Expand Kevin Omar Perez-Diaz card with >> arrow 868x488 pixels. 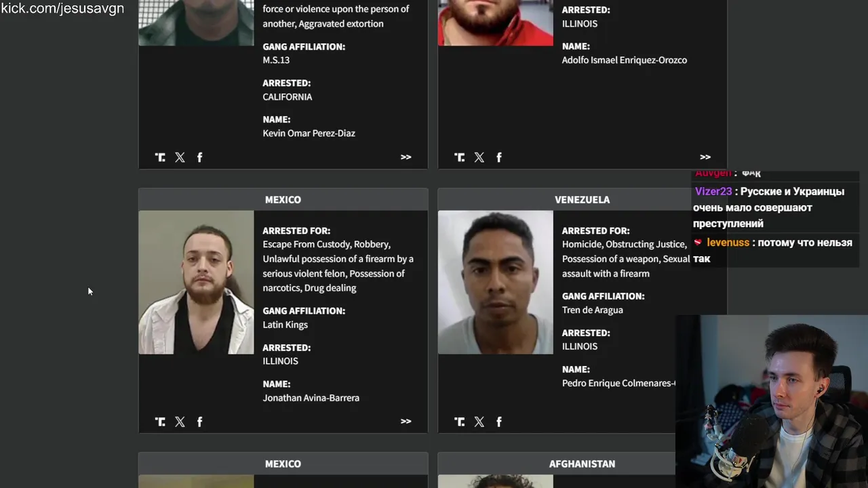(x=406, y=157)
